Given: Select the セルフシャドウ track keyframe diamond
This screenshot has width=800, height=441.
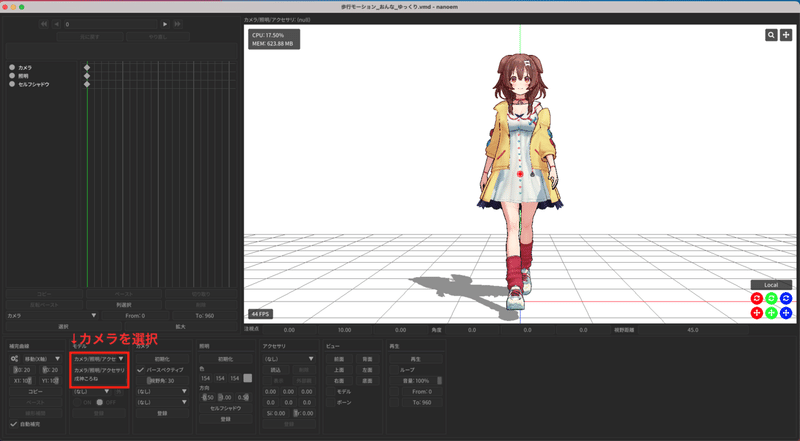Looking at the screenshot, I should [x=87, y=84].
